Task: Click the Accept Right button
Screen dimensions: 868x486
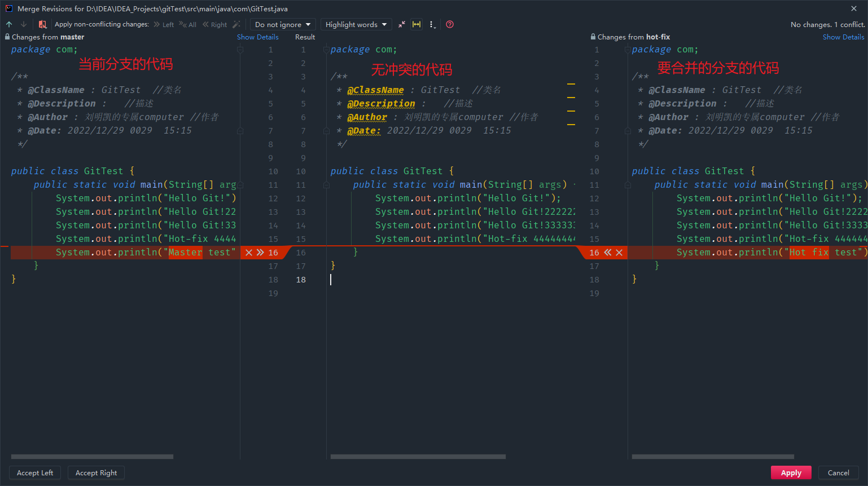Action: click(96, 472)
